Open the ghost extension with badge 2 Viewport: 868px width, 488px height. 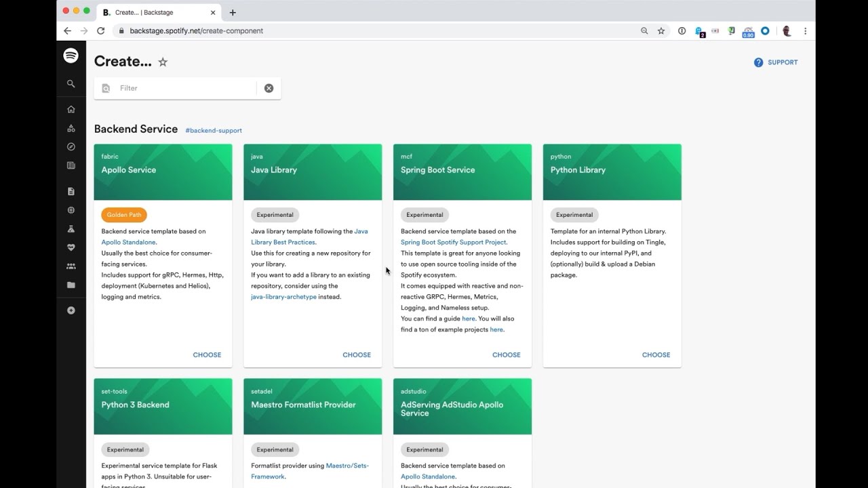(699, 31)
